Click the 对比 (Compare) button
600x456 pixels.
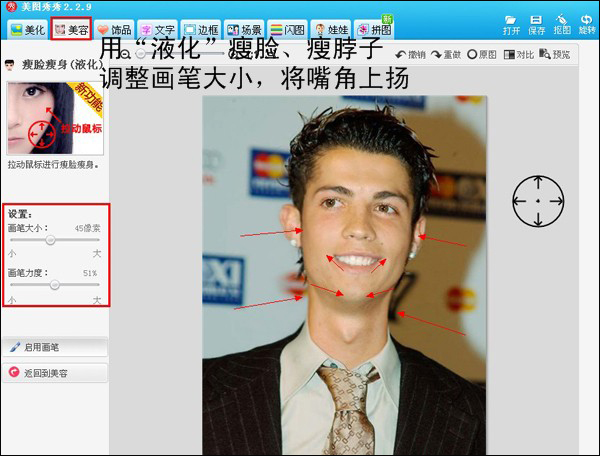[x=518, y=54]
